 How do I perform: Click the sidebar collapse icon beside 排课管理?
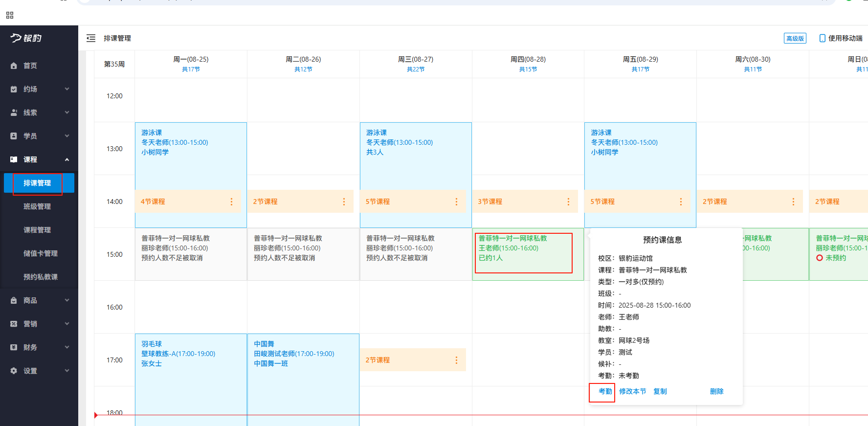coord(91,38)
